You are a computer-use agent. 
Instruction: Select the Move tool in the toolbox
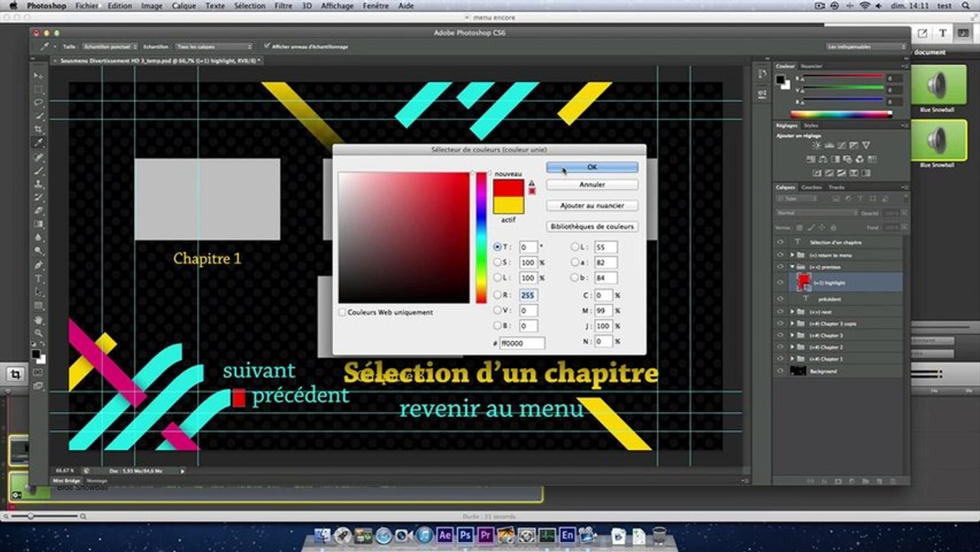pyautogui.click(x=38, y=76)
